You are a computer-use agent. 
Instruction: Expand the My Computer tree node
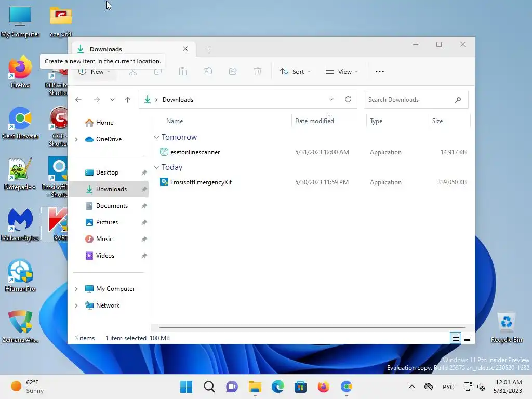coord(76,289)
